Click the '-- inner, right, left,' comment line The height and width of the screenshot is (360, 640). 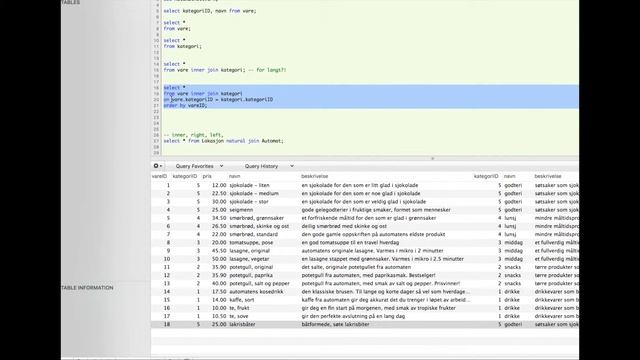click(x=193, y=135)
